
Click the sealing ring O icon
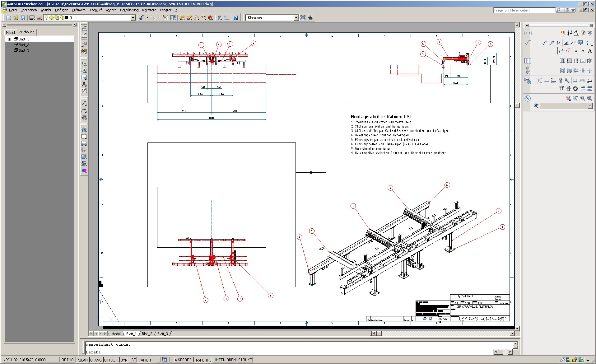coord(575,89)
